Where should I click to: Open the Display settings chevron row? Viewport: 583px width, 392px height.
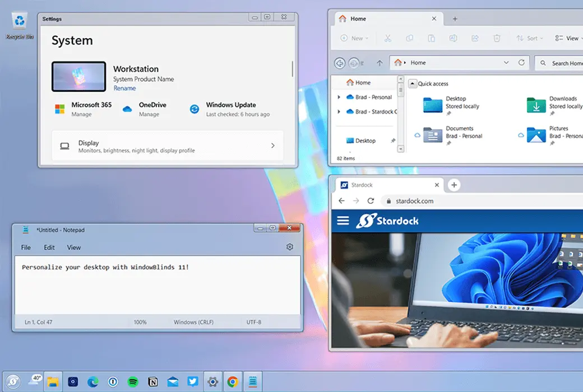click(168, 146)
